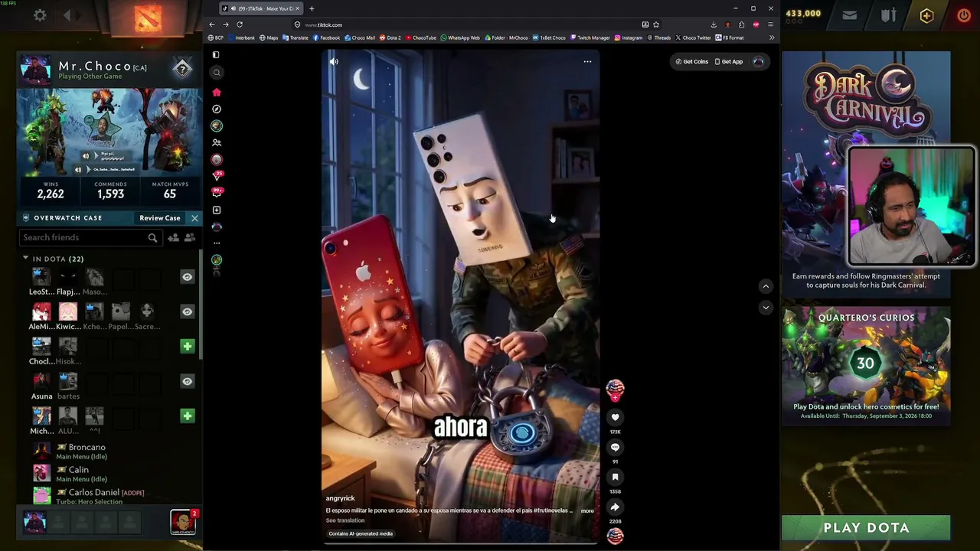Click the add friend icon in Dota

(x=174, y=238)
